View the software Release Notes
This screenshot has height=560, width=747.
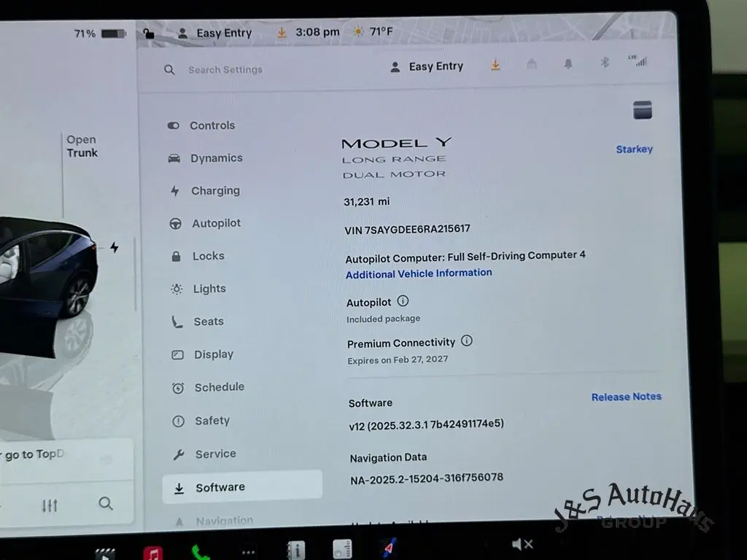point(626,397)
